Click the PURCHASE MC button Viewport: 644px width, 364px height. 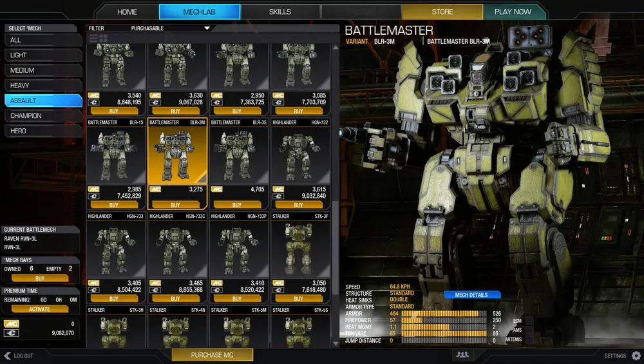tap(212, 355)
